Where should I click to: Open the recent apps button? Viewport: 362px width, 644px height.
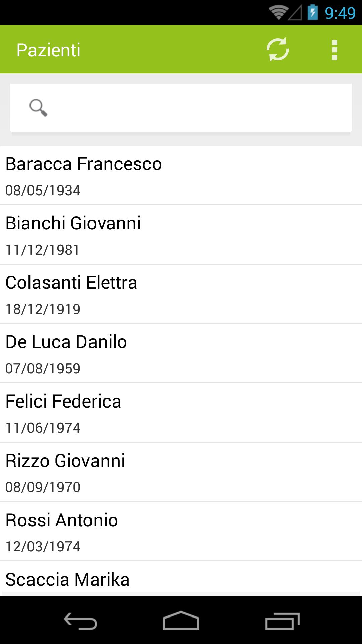[x=282, y=621]
